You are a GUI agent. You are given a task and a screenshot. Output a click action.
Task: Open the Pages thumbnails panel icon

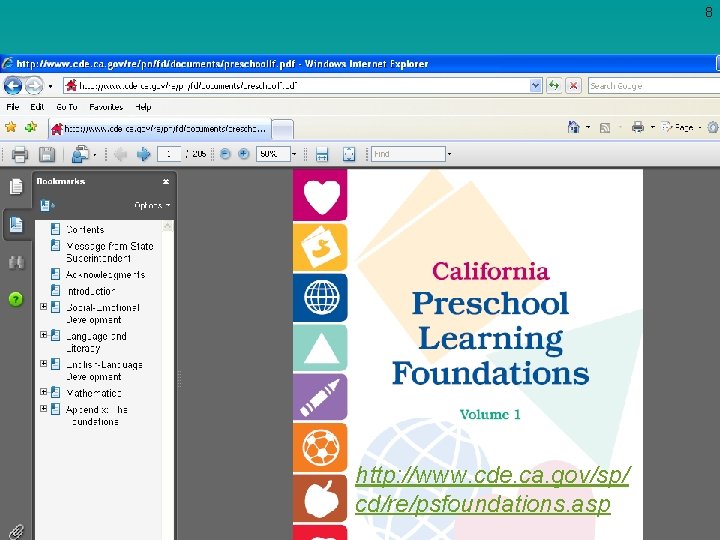coord(16,186)
